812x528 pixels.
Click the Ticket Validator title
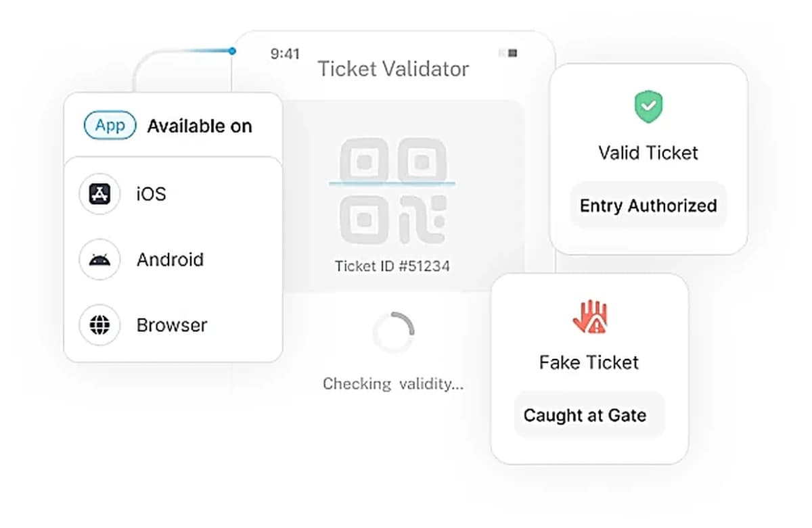click(x=393, y=69)
